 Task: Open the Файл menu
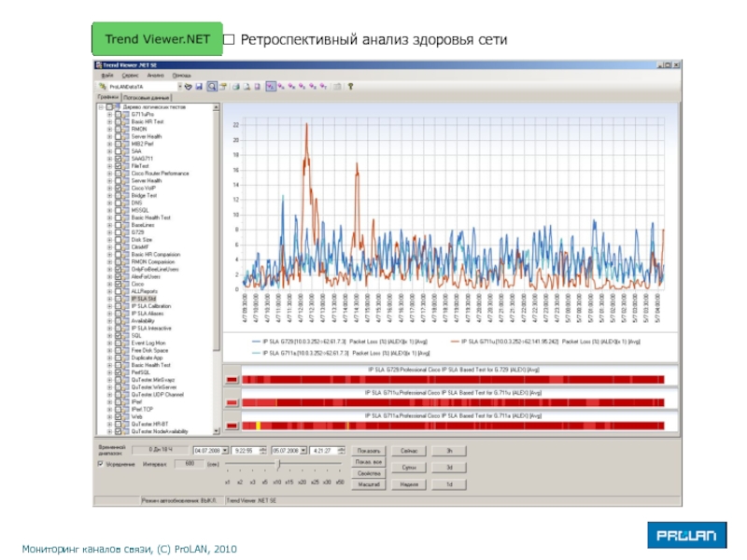[x=106, y=75]
